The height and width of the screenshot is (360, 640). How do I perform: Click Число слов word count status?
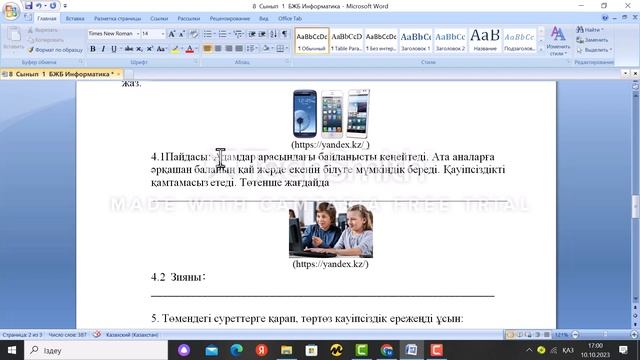tap(67, 335)
